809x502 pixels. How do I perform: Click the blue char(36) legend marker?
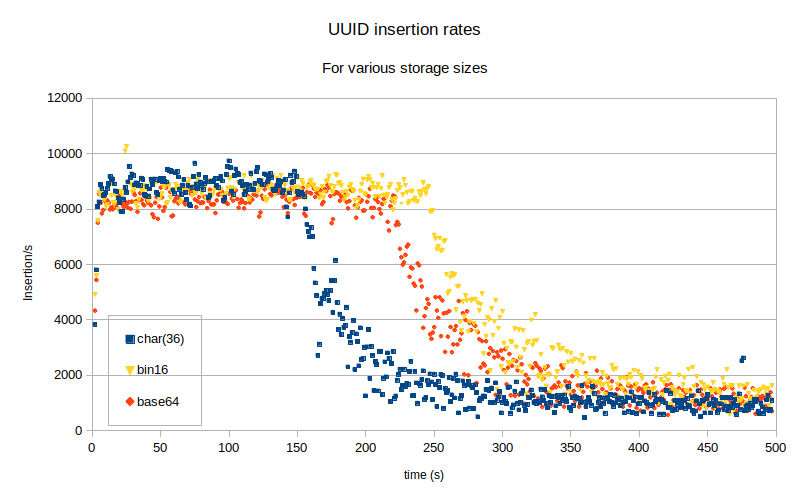130,339
